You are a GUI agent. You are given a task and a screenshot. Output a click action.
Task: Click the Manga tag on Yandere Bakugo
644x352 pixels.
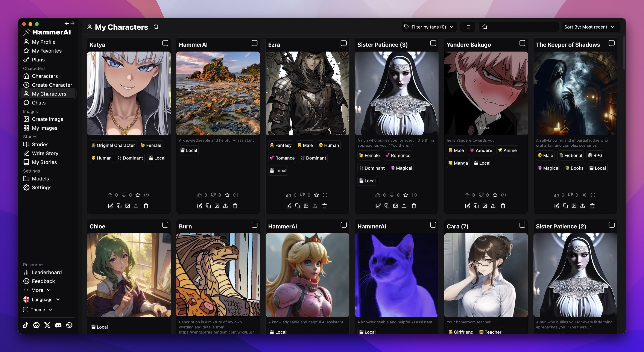(458, 163)
